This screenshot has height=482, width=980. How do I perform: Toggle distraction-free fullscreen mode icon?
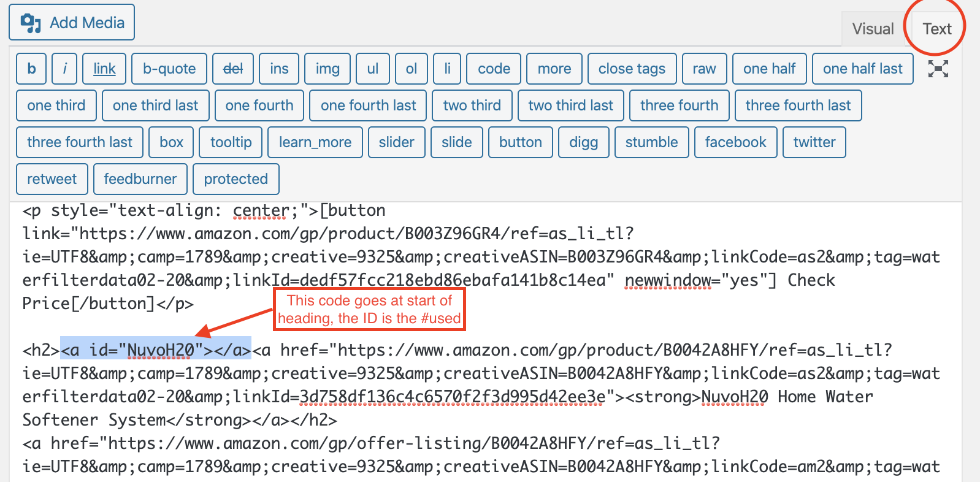point(938,69)
